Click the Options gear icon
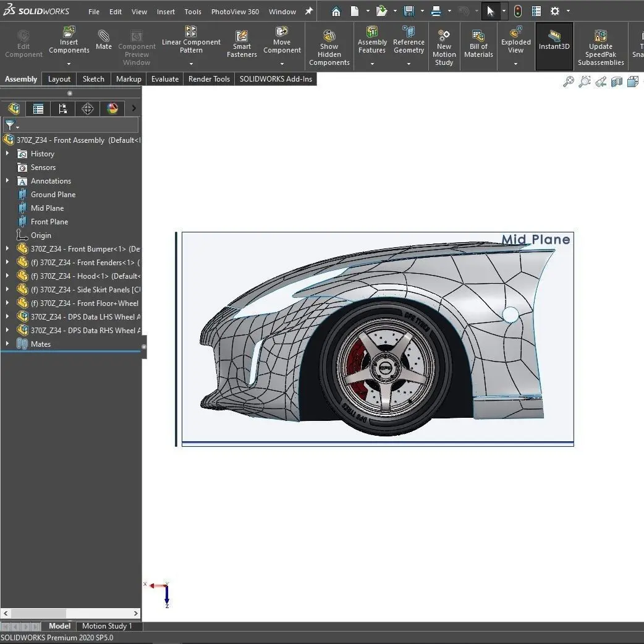Viewport: 644px width, 644px height. (555, 11)
